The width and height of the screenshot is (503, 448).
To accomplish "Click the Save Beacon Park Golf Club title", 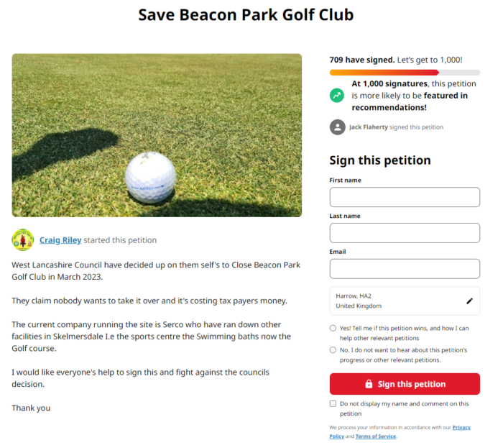I will click(x=246, y=15).
